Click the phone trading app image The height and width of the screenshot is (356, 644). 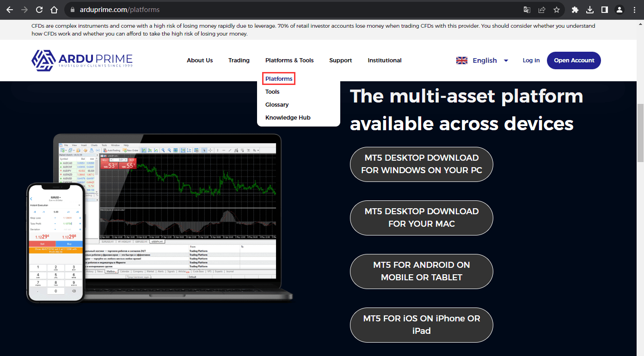(55, 242)
